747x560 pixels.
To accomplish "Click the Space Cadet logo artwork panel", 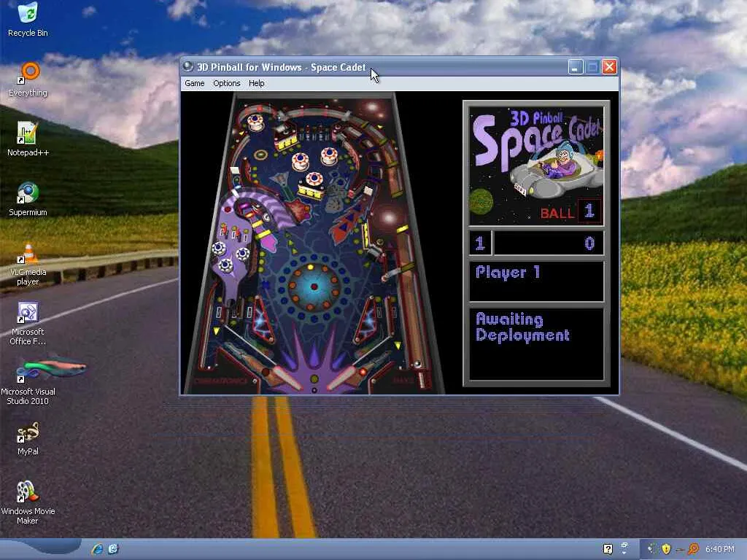I will 536,166.
